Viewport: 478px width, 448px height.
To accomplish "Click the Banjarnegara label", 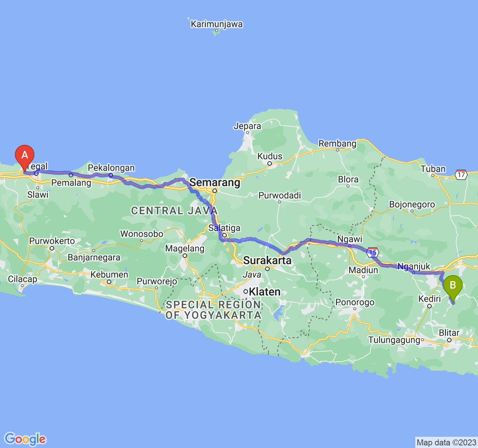I will click(94, 258).
